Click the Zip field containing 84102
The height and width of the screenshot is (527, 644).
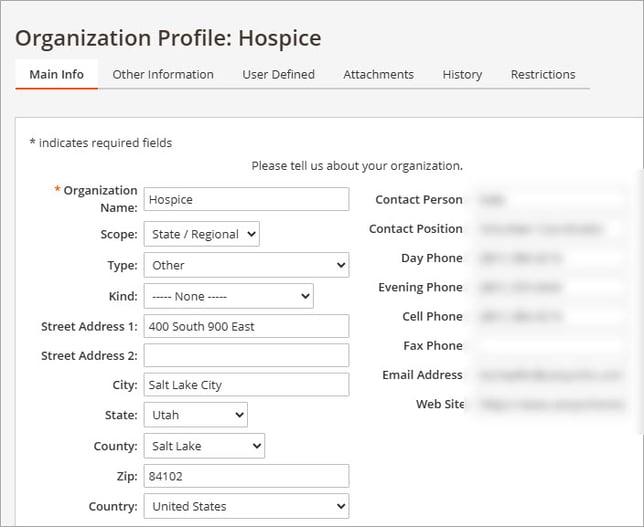(x=246, y=476)
